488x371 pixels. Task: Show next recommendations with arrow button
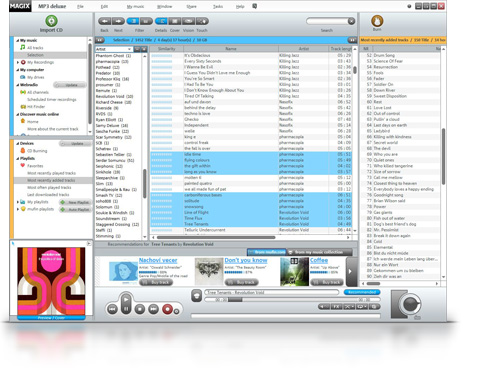pos(350,271)
